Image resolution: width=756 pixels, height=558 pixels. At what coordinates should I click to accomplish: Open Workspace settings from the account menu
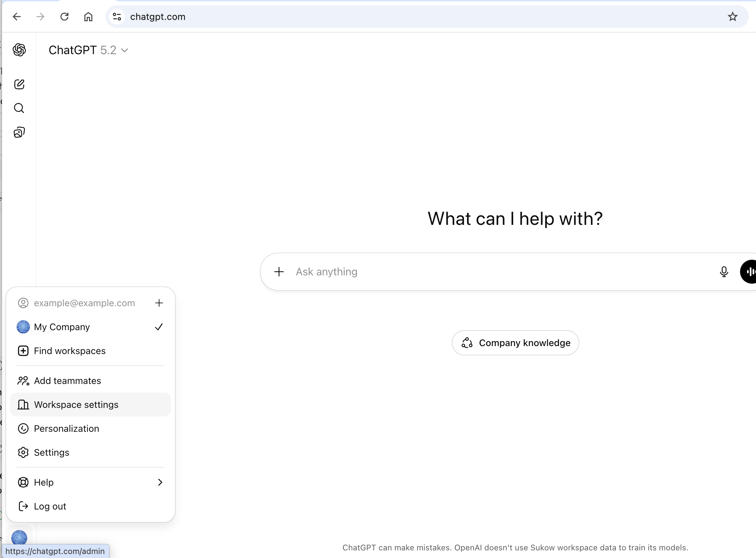click(76, 404)
